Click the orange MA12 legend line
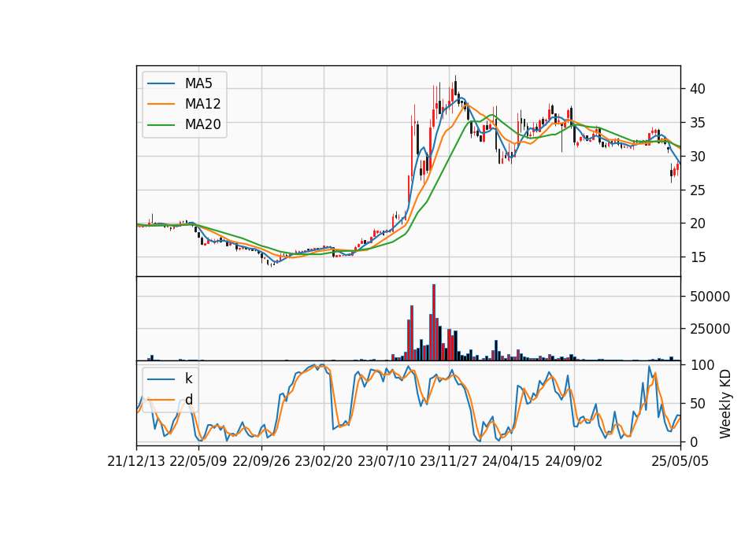756x543 pixels. point(161,104)
